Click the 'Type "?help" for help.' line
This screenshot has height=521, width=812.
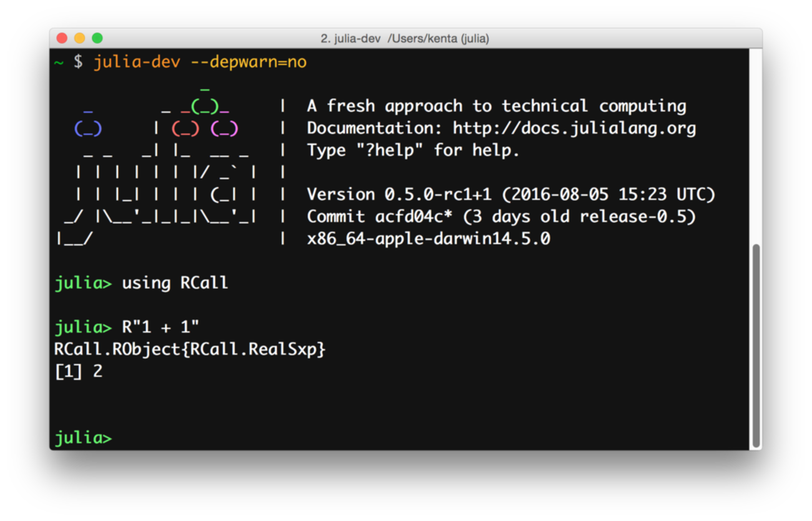click(x=413, y=151)
